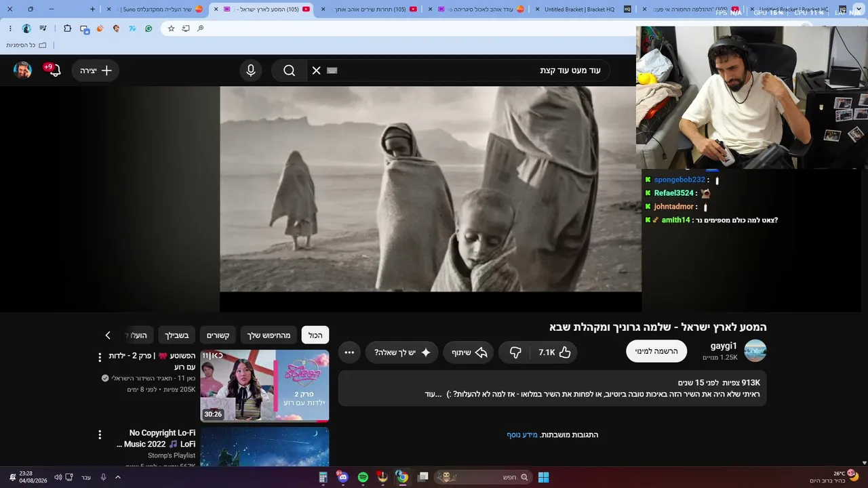868x488 pixels.
Task: Select the partly hidden 'הועלו' filter chip
Action: pyautogui.click(x=138, y=335)
